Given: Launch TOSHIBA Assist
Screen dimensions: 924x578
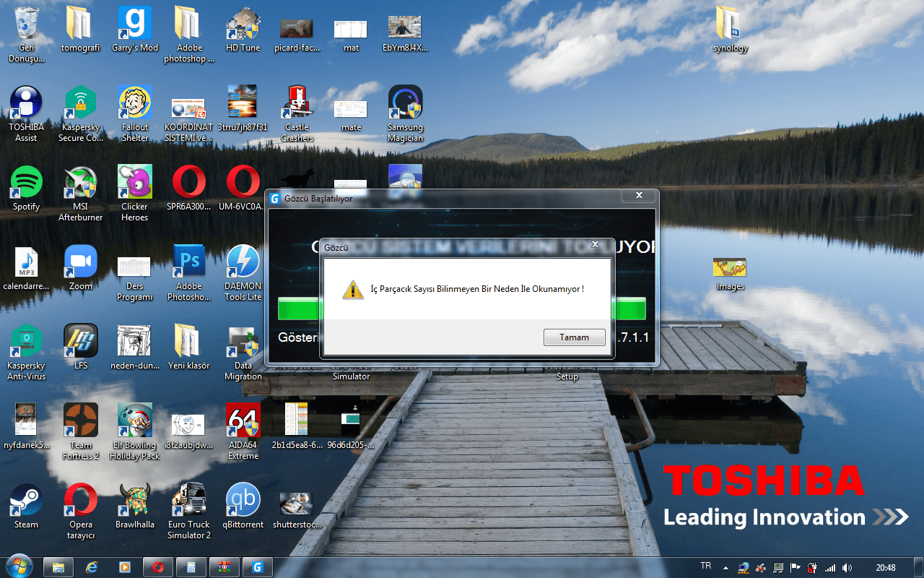Looking at the screenshot, I should point(27,113).
